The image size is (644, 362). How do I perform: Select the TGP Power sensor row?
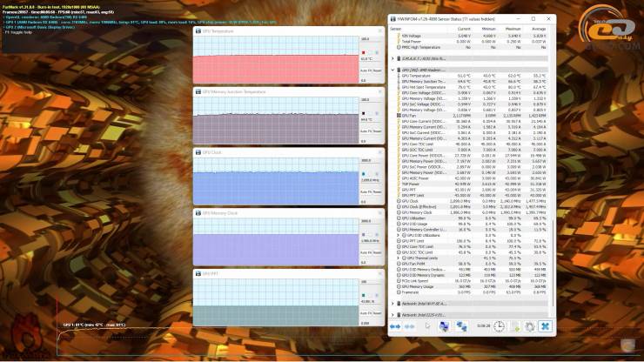[x=472, y=184]
